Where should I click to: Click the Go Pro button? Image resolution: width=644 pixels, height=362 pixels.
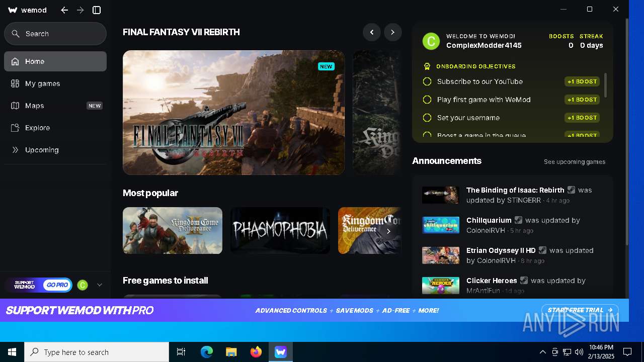[x=57, y=285]
